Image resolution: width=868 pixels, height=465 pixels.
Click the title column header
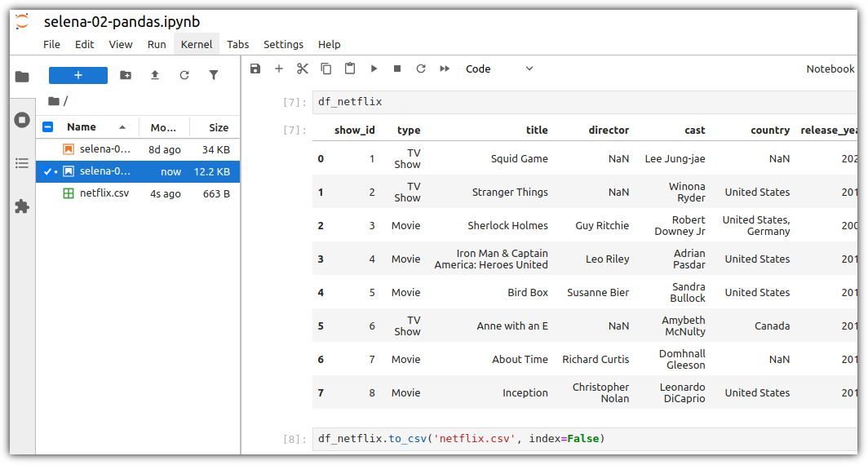pyautogui.click(x=537, y=130)
